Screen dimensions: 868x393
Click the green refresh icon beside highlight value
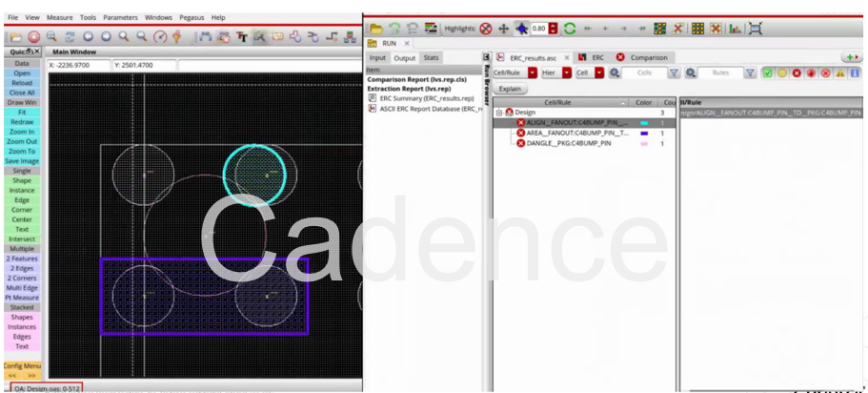click(571, 30)
